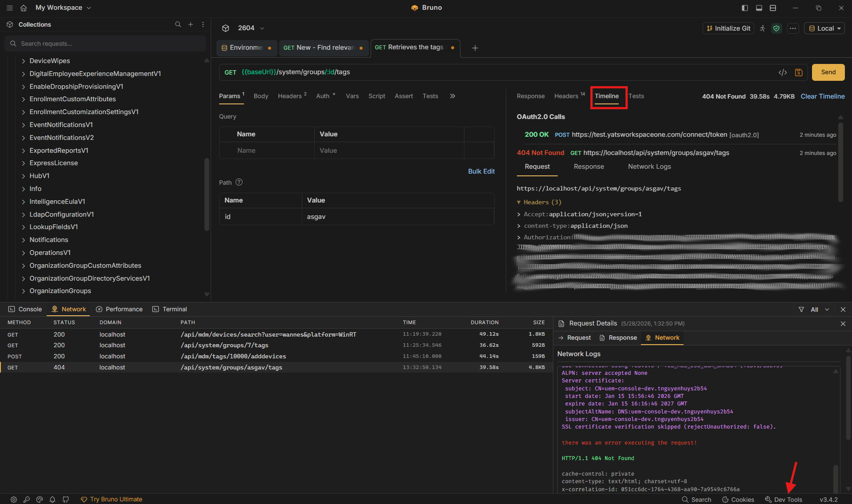
Task: Open the My Workspace dropdown
Action: point(63,8)
